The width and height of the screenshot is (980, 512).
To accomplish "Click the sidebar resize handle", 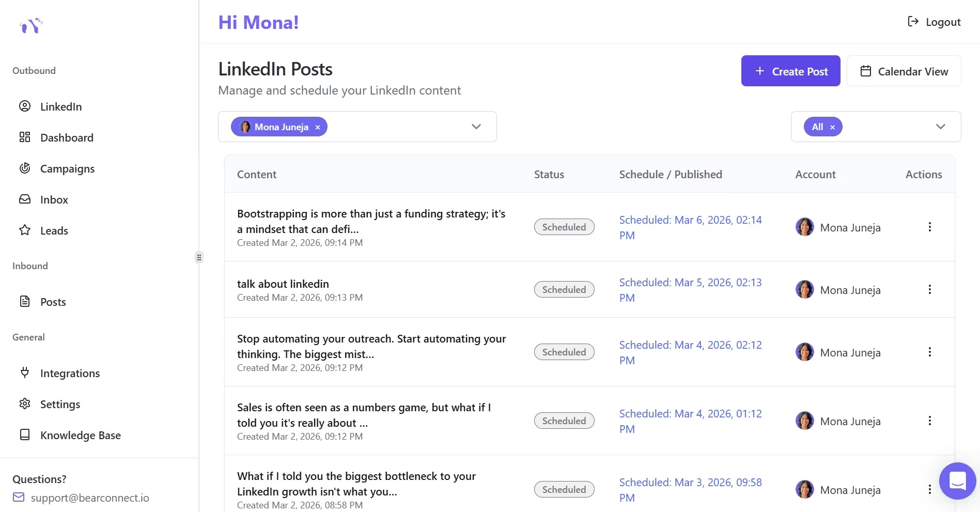I will coord(199,257).
